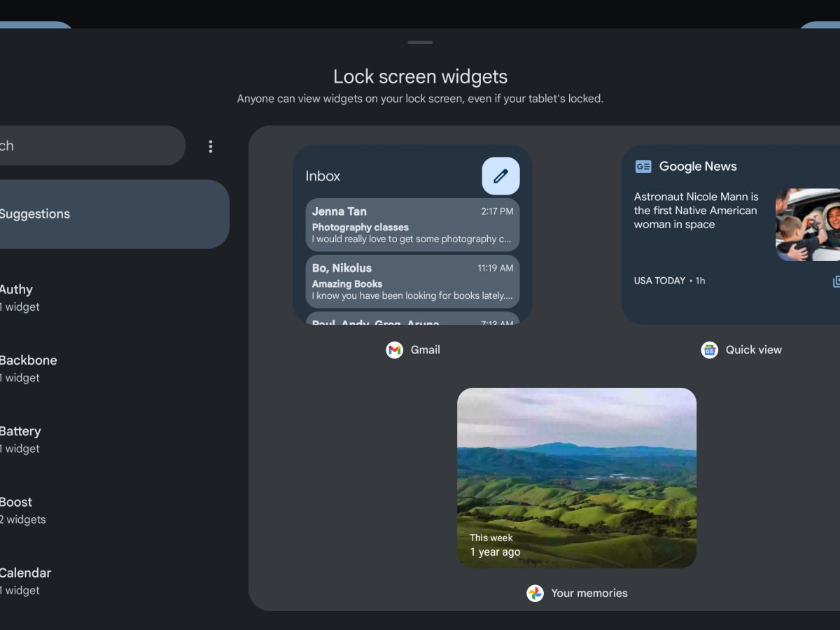Click the Google Photos pinwheel icon

point(535,594)
